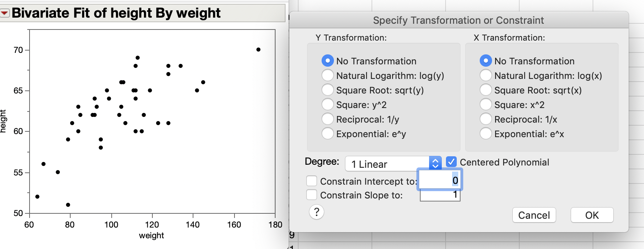644x249 pixels.
Task: Select Exponential e^x option
Action: click(485, 134)
